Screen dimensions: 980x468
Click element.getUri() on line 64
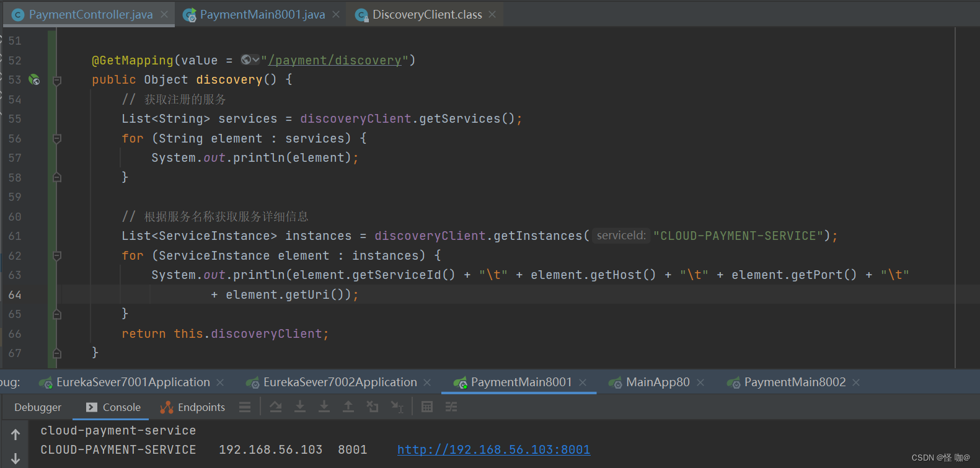point(285,294)
